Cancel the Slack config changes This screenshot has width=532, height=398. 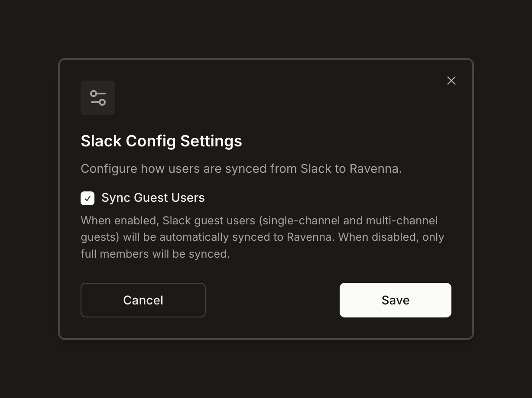click(x=143, y=300)
